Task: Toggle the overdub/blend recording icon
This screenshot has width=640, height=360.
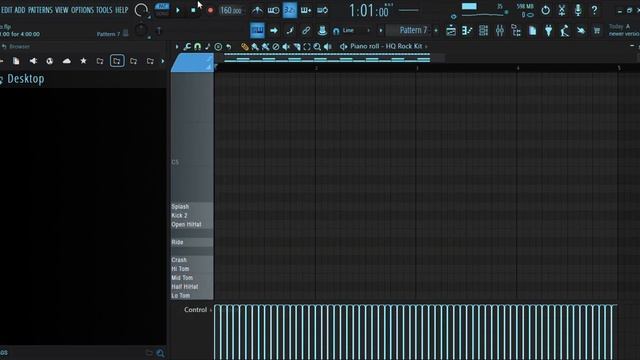Action: click(x=306, y=10)
